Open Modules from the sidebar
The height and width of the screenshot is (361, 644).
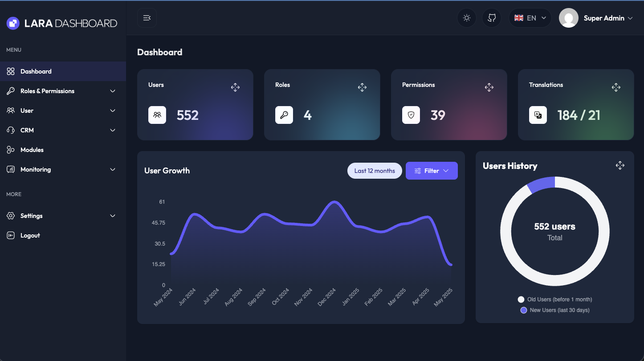32,150
